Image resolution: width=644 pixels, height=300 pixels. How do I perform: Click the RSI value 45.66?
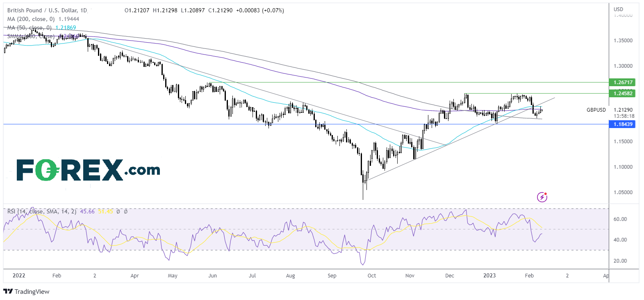[87, 211]
